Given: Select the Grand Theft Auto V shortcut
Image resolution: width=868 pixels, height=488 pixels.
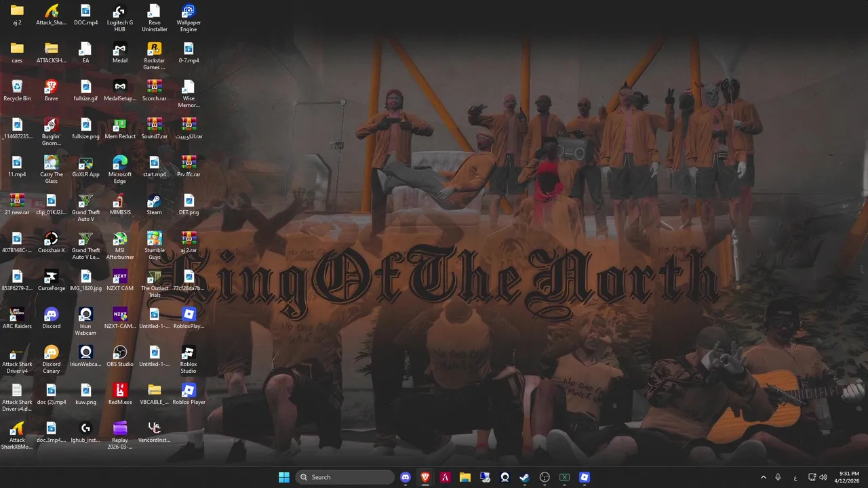Looking at the screenshot, I should pos(85,208).
